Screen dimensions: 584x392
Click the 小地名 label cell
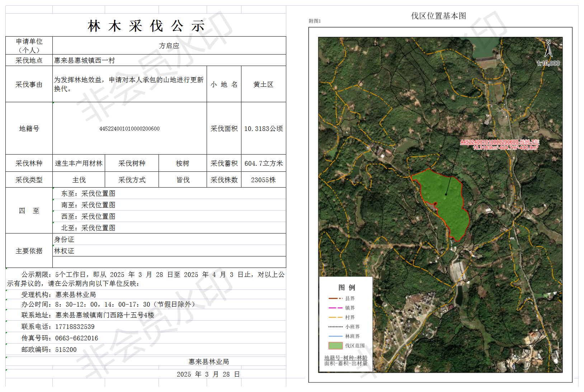[224, 84]
